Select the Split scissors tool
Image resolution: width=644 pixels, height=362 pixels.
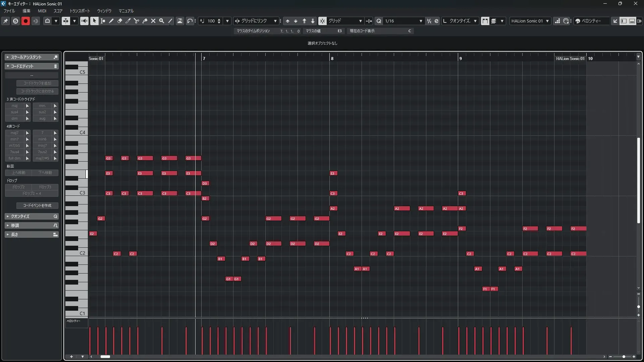click(x=136, y=21)
